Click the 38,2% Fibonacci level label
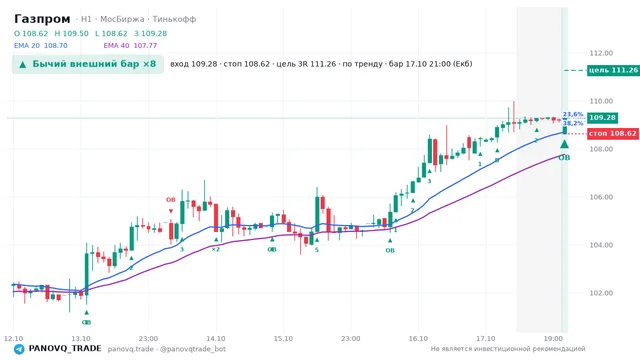 573,123
